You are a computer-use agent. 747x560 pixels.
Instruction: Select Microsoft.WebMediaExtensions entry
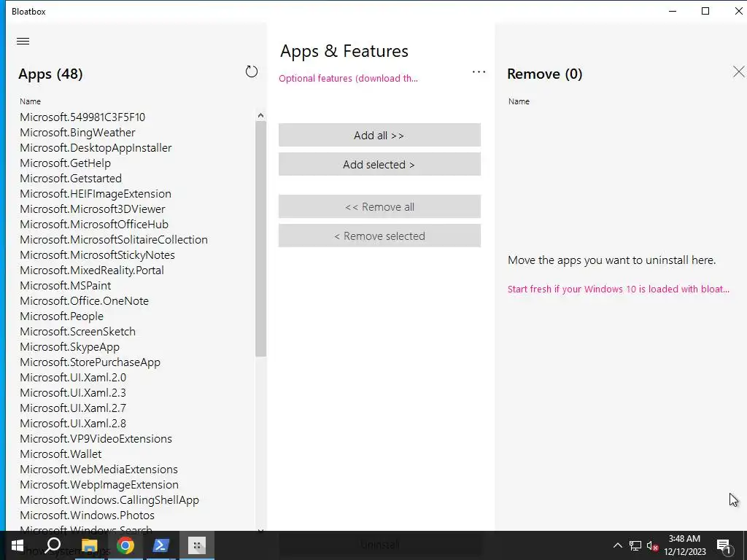[x=98, y=470]
